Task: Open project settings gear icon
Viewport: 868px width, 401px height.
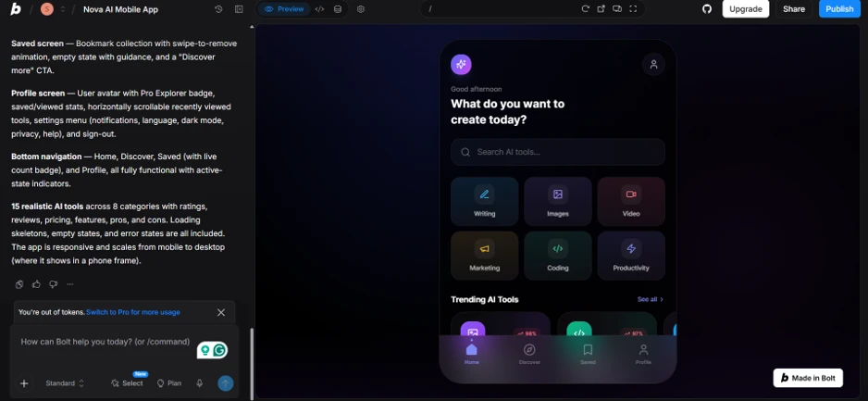Action: pos(361,9)
